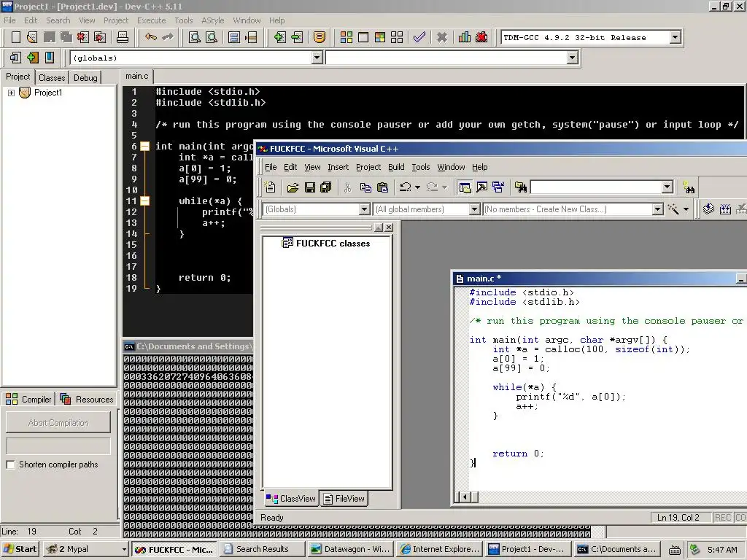Open the Insert menu in Visual C++
This screenshot has height=560, width=747.
tap(338, 167)
